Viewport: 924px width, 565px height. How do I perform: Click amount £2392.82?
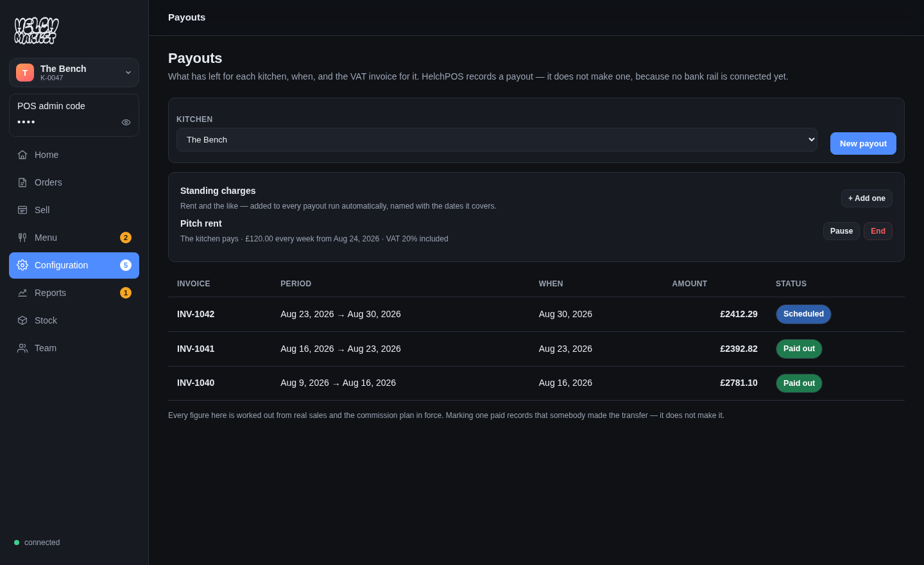739,349
